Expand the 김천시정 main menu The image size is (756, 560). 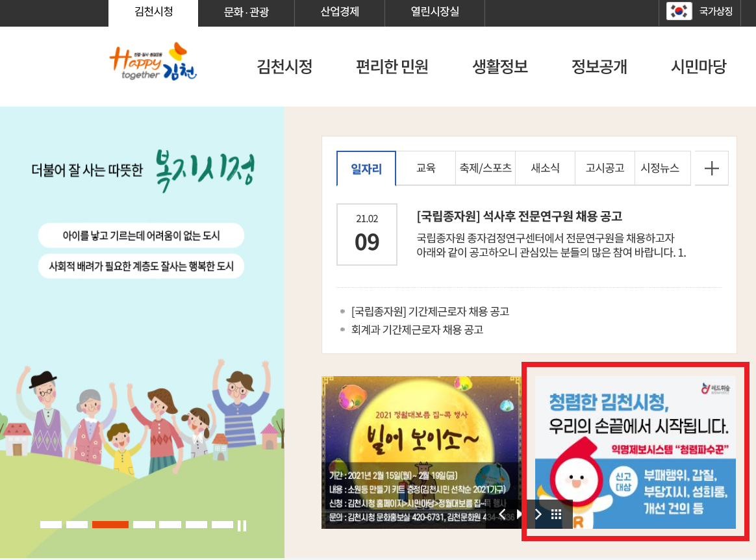pyautogui.click(x=284, y=66)
